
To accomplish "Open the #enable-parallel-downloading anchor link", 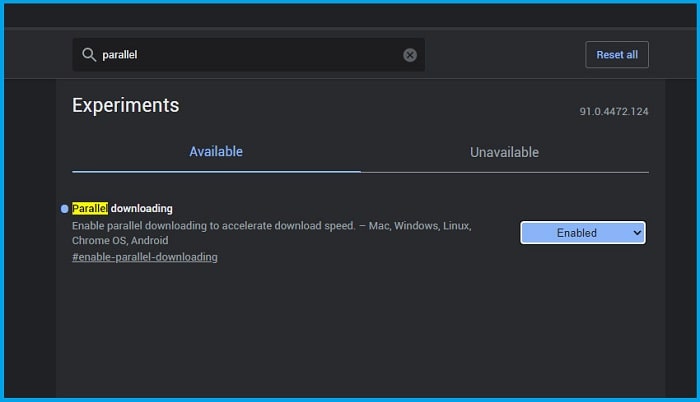I will pos(145,257).
